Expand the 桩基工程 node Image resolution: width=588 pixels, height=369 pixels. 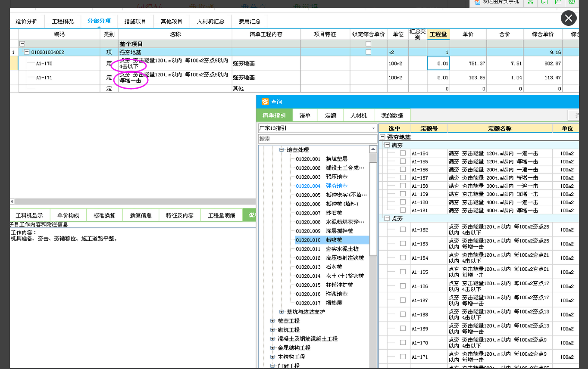[x=272, y=321]
